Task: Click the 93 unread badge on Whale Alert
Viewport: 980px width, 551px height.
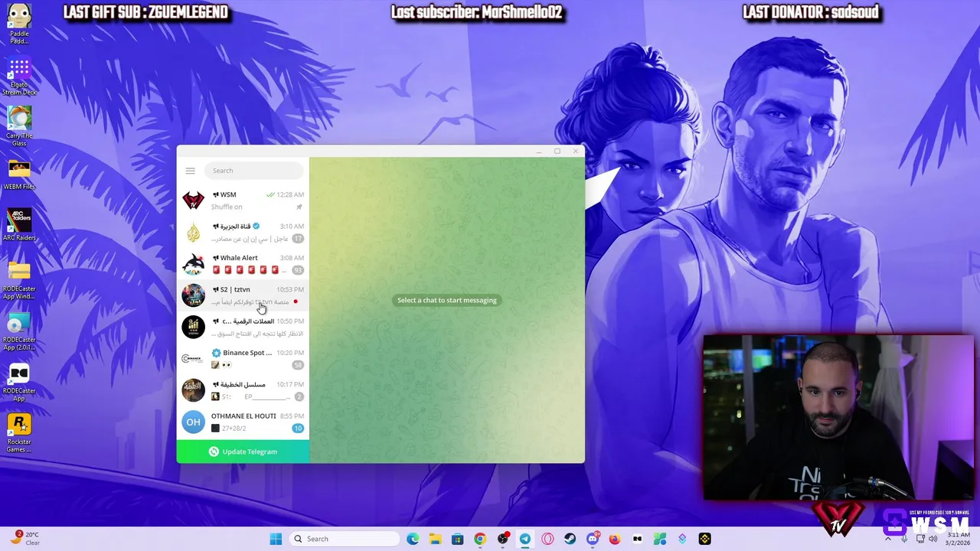Action: coord(298,270)
